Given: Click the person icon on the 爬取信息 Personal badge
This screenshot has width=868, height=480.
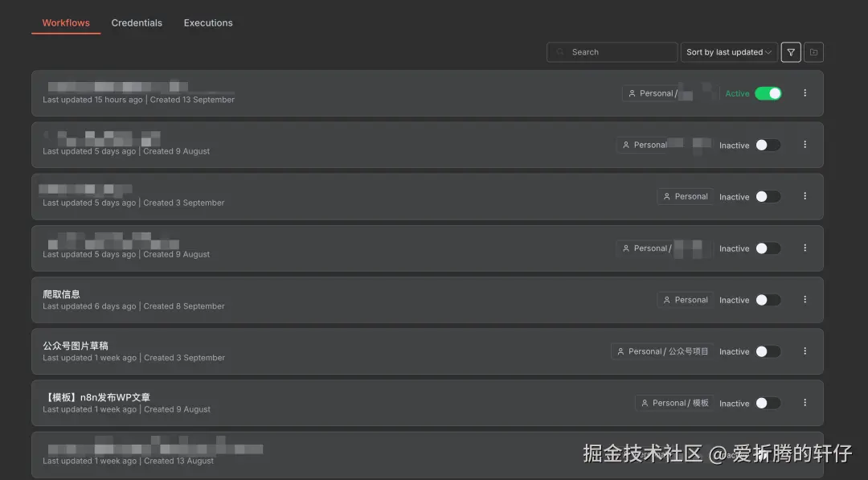Looking at the screenshot, I should click(666, 299).
